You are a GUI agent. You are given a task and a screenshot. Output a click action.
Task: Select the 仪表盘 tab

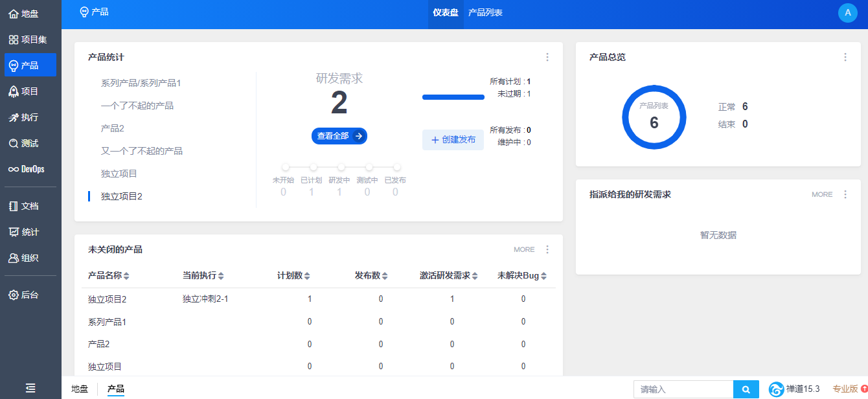point(446,12)
